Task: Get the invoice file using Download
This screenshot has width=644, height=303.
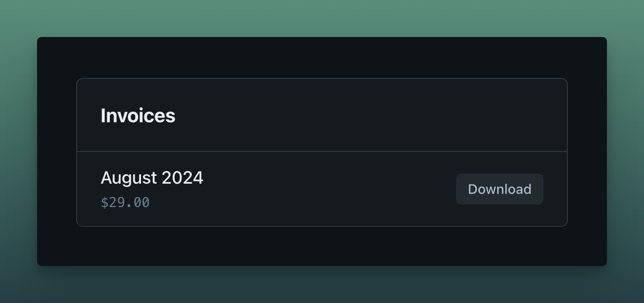Action: [x=500, y=189]
